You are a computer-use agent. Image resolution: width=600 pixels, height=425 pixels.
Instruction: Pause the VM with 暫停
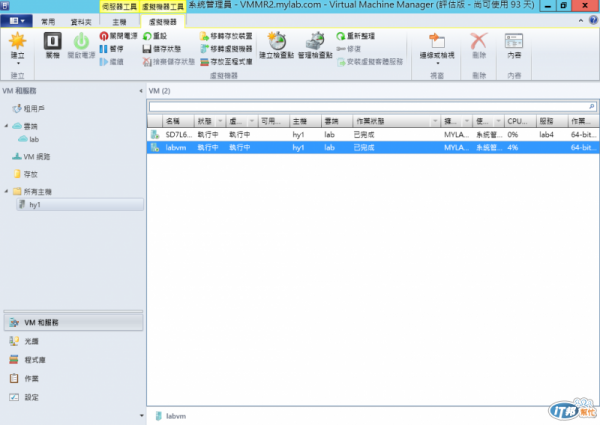point(111,49)
